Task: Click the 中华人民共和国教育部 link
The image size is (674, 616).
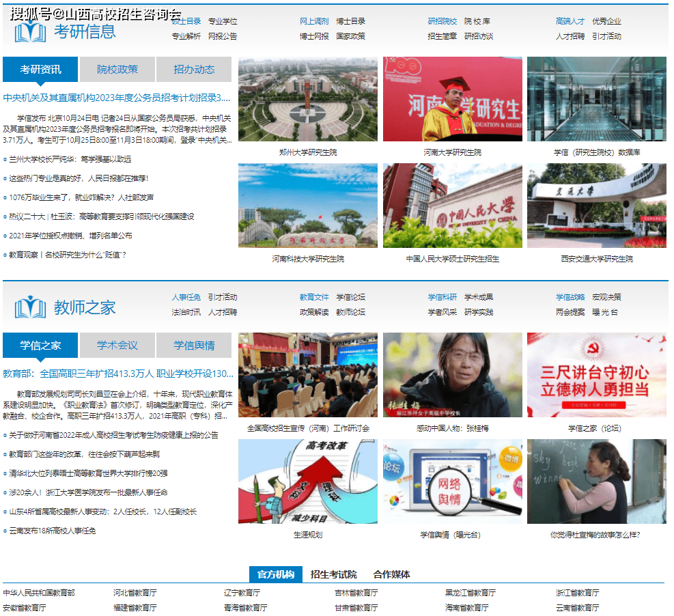Action: click(39, 593)
